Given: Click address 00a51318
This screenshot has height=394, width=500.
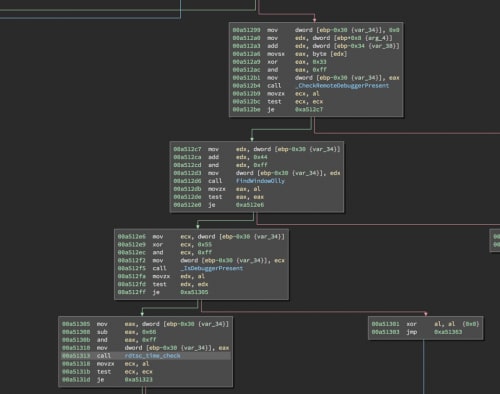Looking at the screenshot, I should (76, 364).
